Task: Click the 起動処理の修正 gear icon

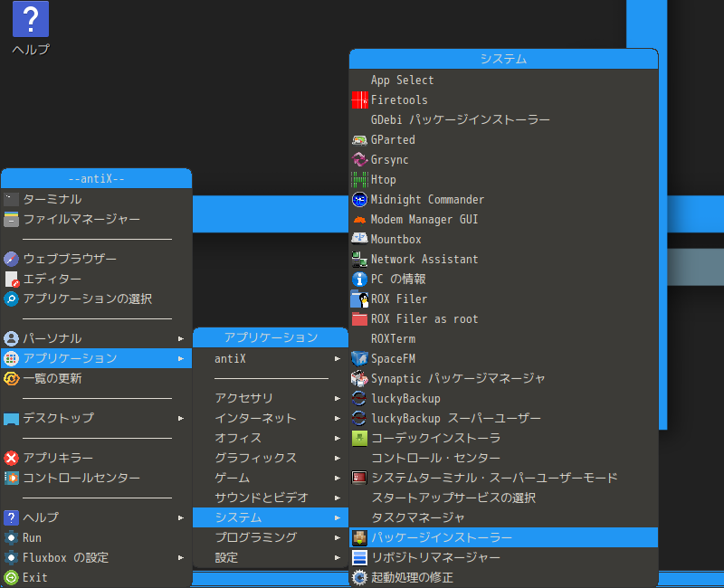Action: point(359,577)
